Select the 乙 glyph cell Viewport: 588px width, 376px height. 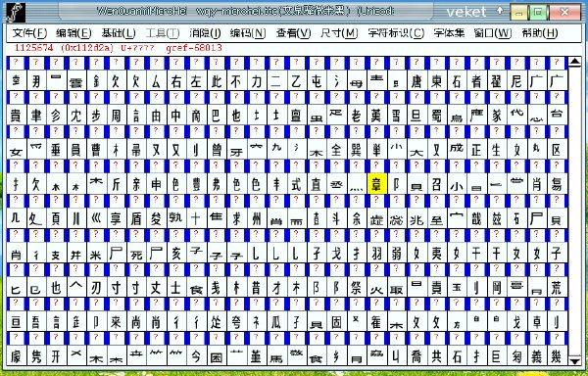click(296, 80)
